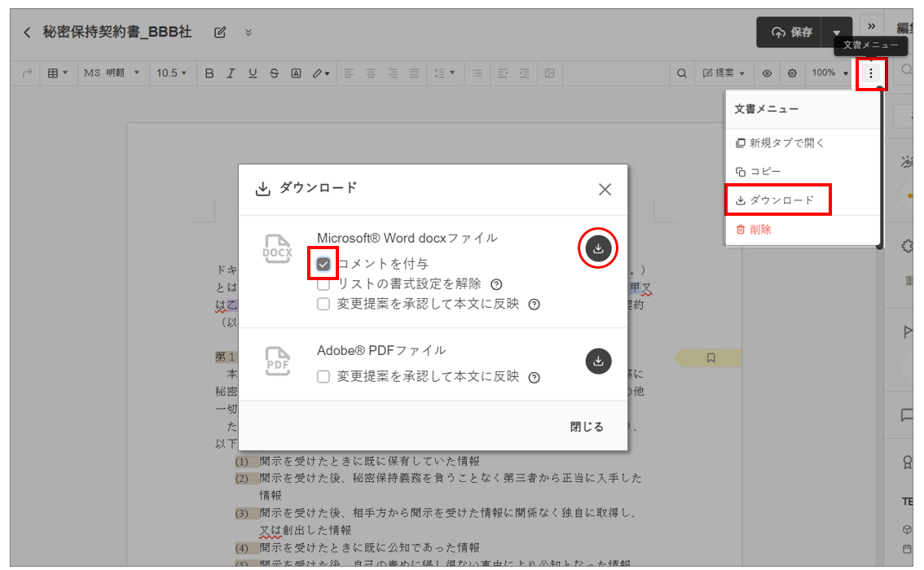Viewport: 924px width, 570px height.
Task: Uncheck the コメントを付与 checkbox
Action: (323, 264)
